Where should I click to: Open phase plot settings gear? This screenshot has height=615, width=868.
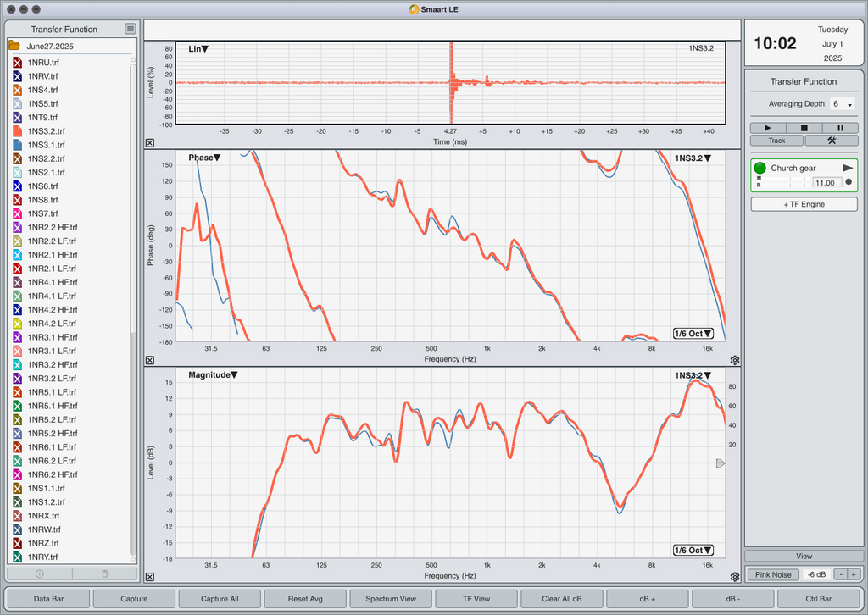click(735, 360)
